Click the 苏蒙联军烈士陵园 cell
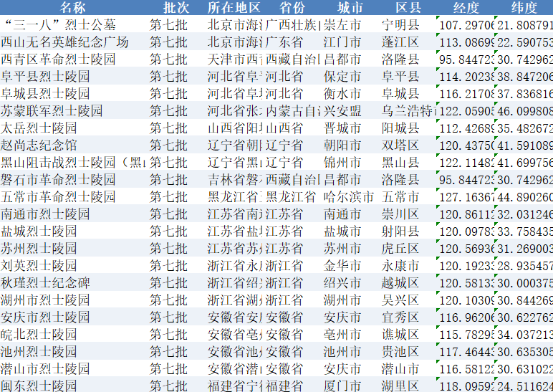The height and width of the screenshot is (392, 553). (52, 111)
